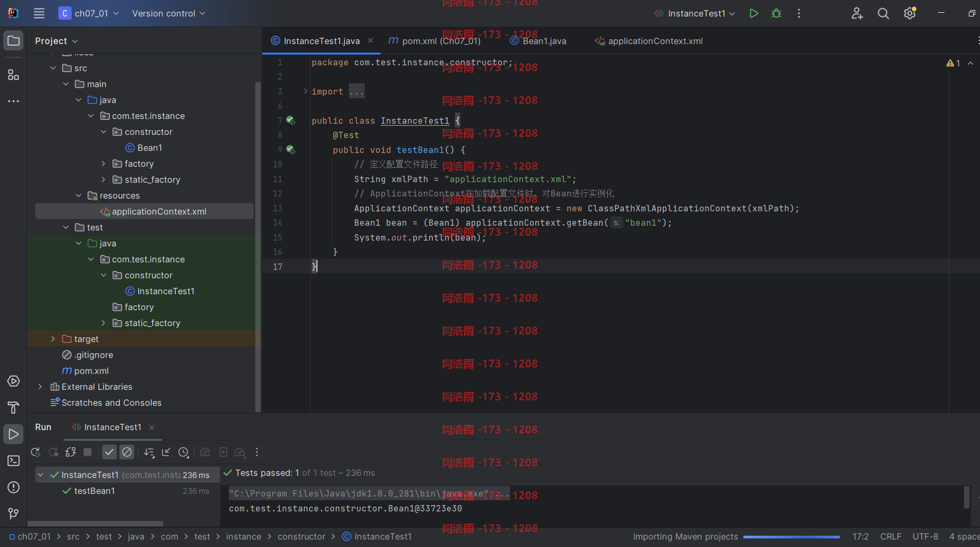The height and width of the screenshot is (547, 980).
Task: Click the stop process button
Action: click(x=88, y=452)
